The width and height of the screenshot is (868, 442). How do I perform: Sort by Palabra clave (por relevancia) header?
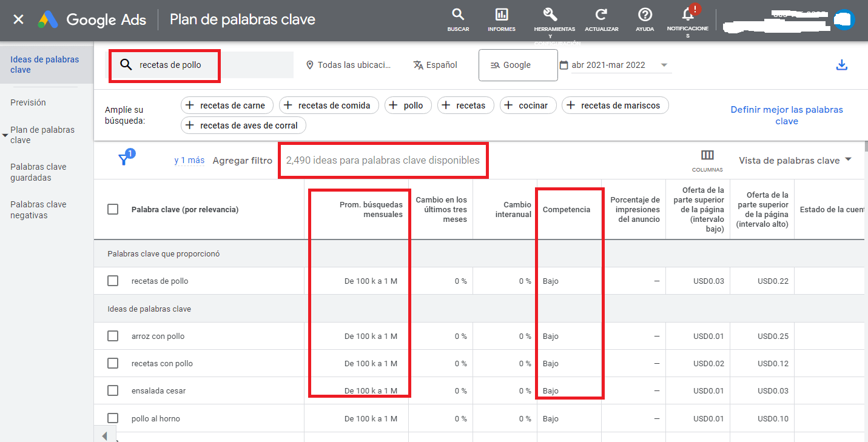tap(185, 210)
